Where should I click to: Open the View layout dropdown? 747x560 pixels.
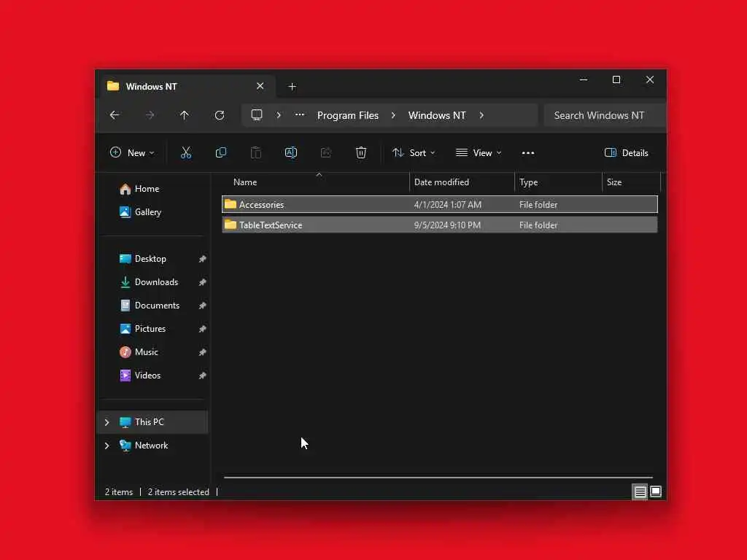click(x=479, y=153)
